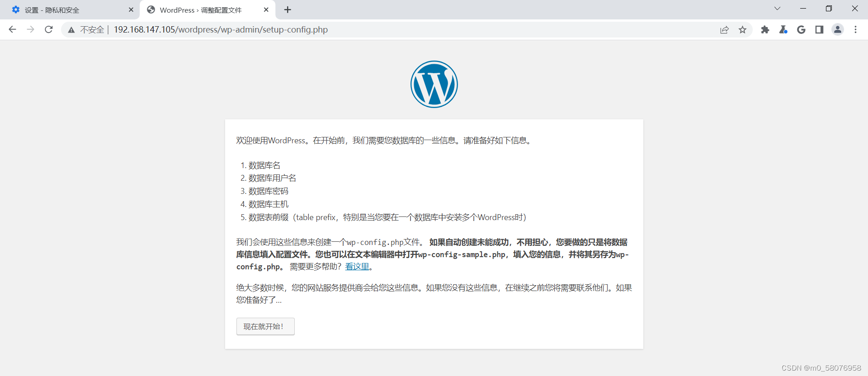The height and width of the screenshot is (376, 868).
Task: Minimize the browser window
Action: click(x=803, y=9)
